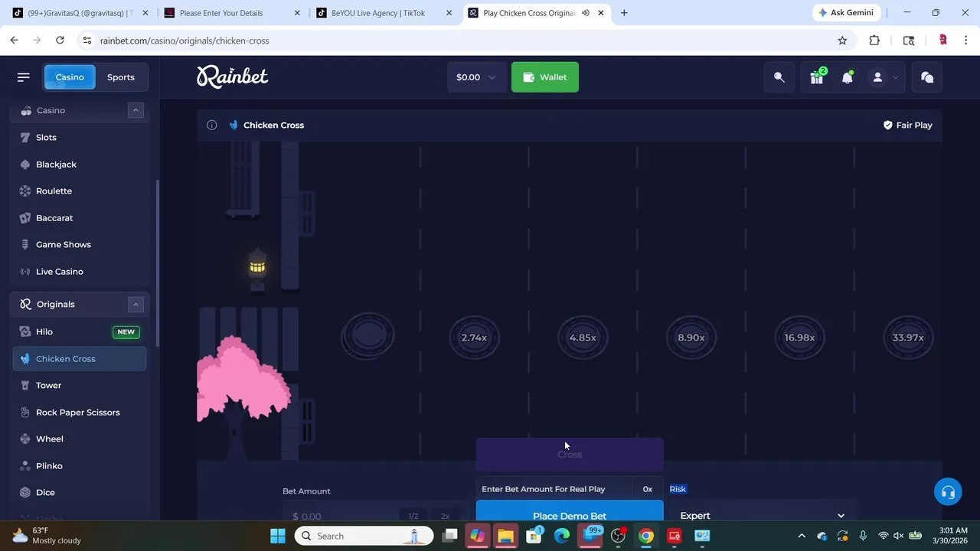Click the Ask Gemini button
Screen dimensions: 980x551
pos(846,13)
